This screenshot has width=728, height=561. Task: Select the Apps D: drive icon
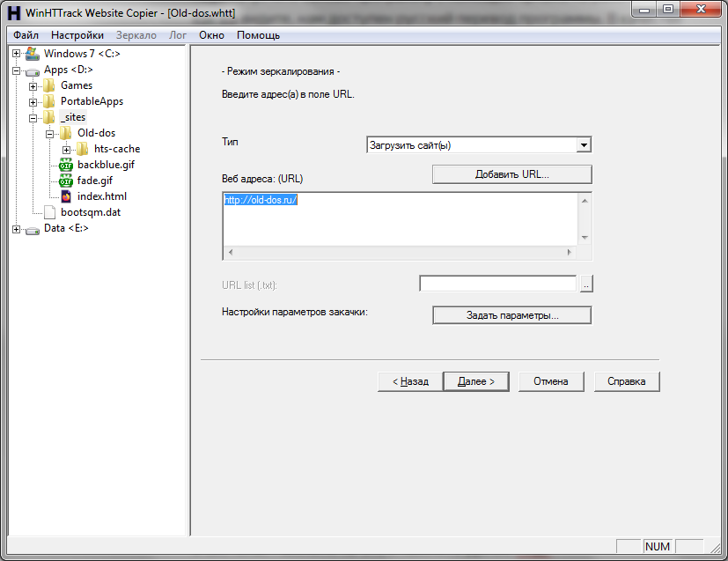pos(33,71)
